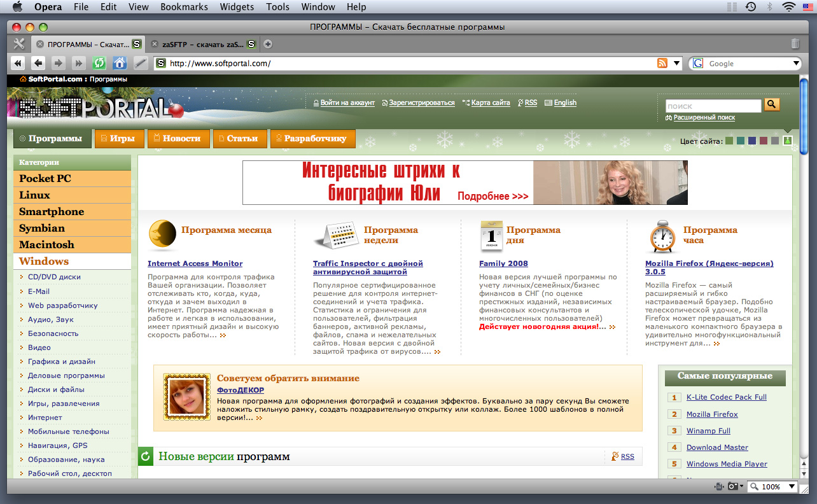Open the Family 2008 program link
The height and width of the screenshot is (504, 817).
503,263
